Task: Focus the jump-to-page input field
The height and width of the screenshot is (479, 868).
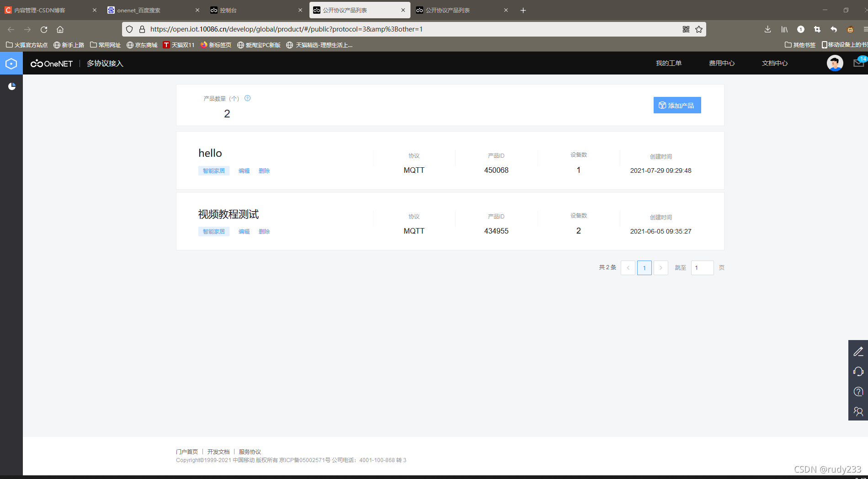Action: click(x=703, y=268)
